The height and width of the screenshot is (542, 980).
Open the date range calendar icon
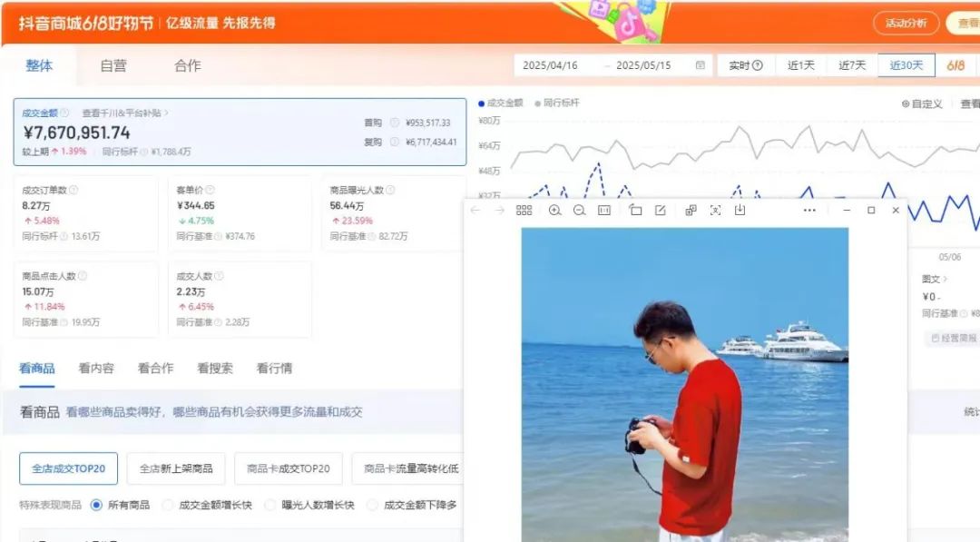(700, 65)
